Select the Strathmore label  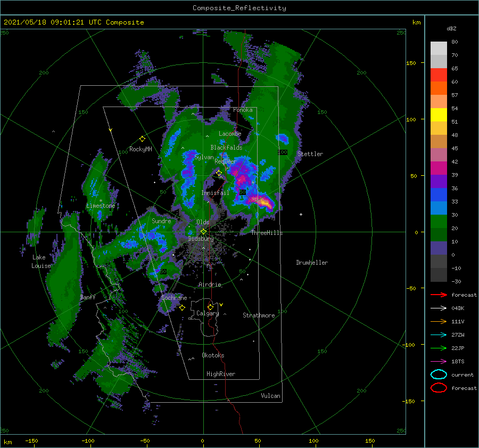(259, 315)
